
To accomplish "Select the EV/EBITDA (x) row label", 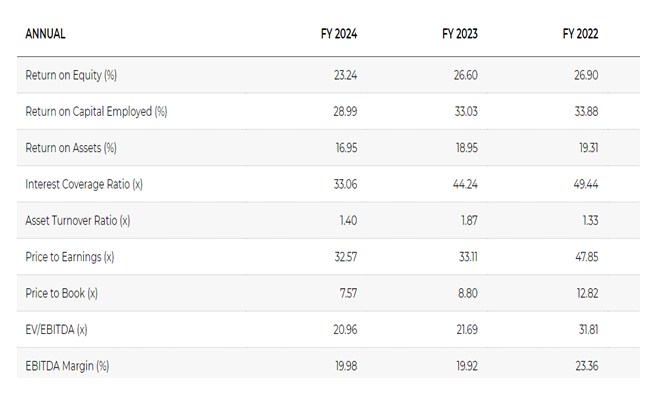I will tap(61, 329).
